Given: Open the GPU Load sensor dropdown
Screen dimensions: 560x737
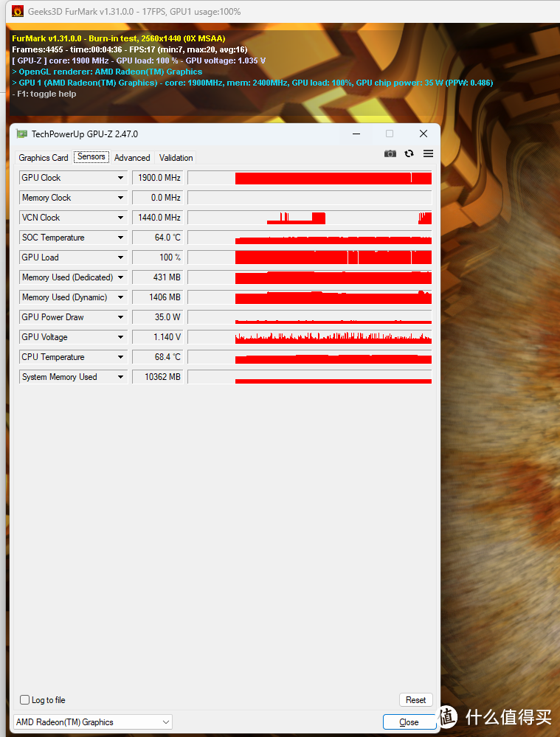Looking at the screenshot, I should 121,257.
